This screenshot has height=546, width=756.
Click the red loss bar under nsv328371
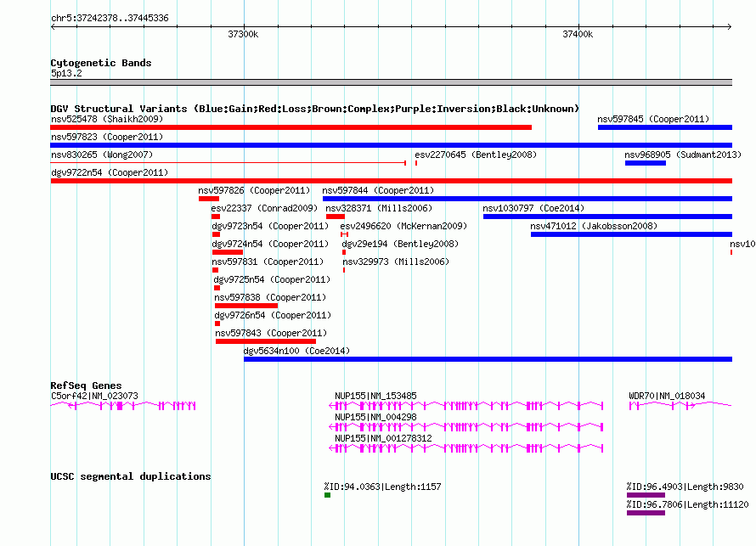336,217
